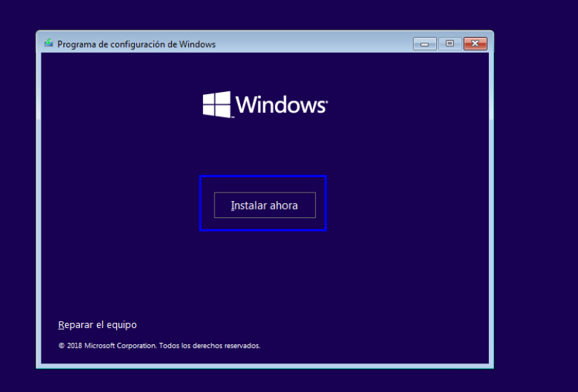Click the Microsoft Corporation copyright text
This screenshot has width=578, height=392.
159,346
